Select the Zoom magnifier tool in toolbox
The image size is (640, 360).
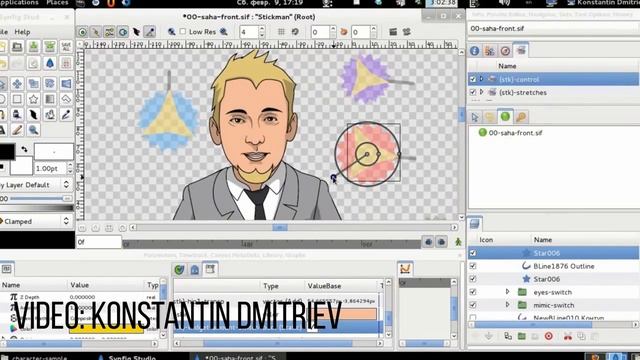[x=33, y=130]
